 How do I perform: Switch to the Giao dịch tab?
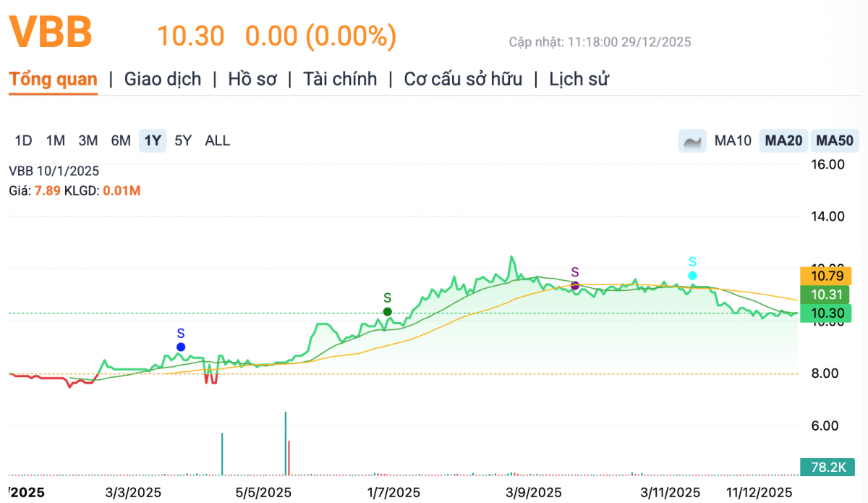(x=163, y=79)
